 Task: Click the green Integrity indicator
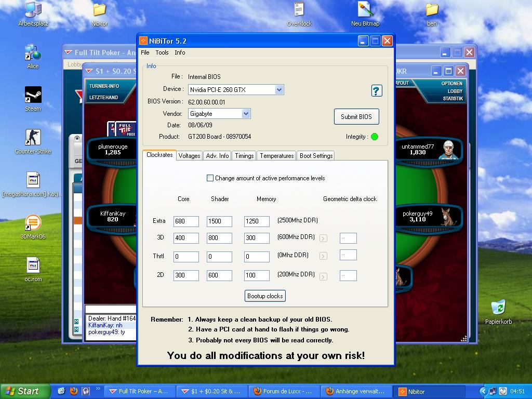pyautogui.click(x=375, y=137)
